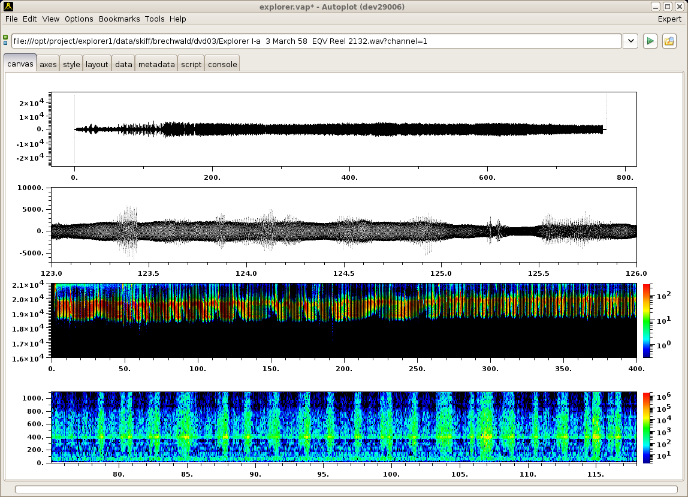Open the Edit menu
The width and height of the screenshot is (688, 497).
coord(30,19)
